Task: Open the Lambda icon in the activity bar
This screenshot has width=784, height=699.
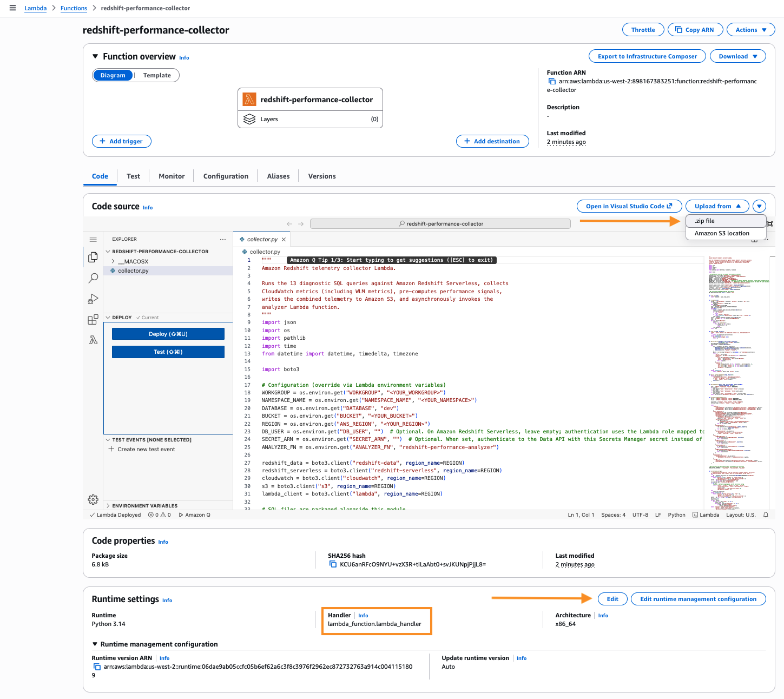Action: [93, 340]
